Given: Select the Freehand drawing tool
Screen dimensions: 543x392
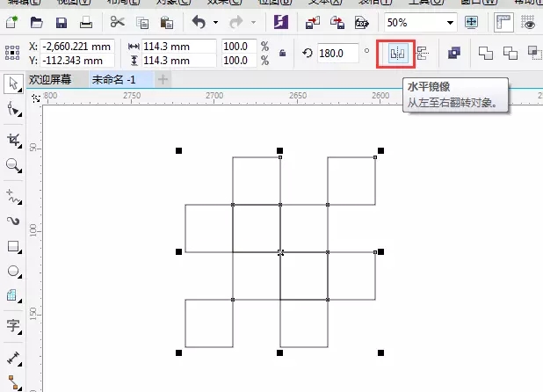Looking at the screenshot, I should [14, 196].
